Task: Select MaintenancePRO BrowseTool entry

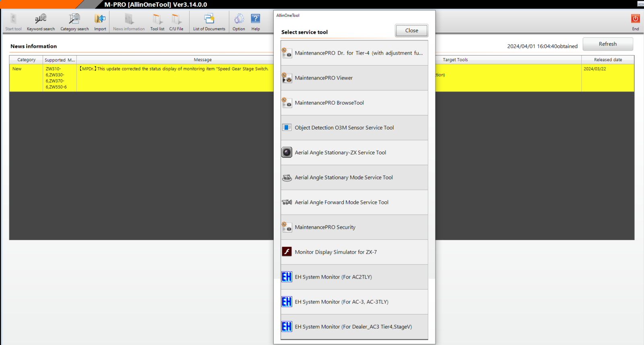Action: click(354, 103)
